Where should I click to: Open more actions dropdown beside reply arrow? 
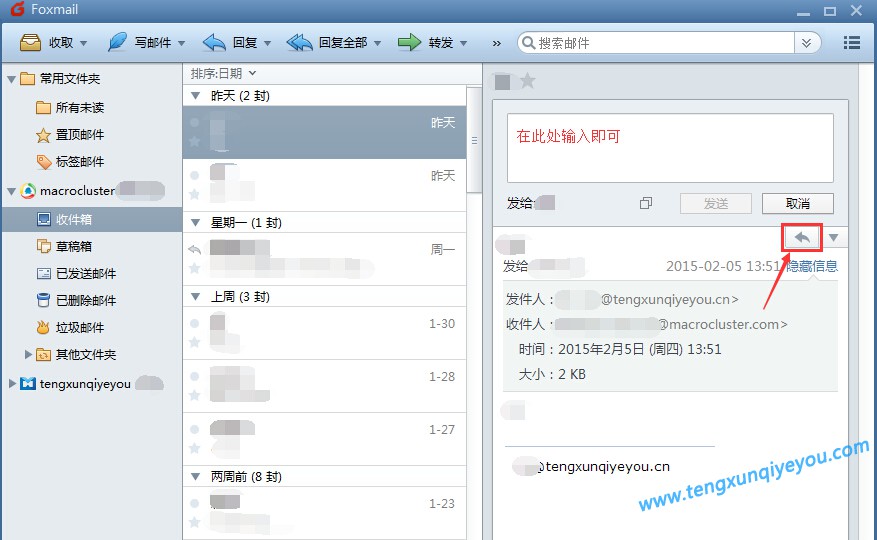[833, 238]
